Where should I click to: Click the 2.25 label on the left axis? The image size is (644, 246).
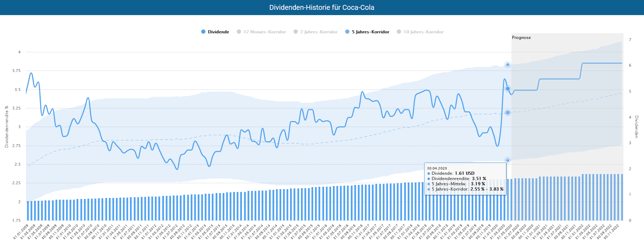(17, 183)
